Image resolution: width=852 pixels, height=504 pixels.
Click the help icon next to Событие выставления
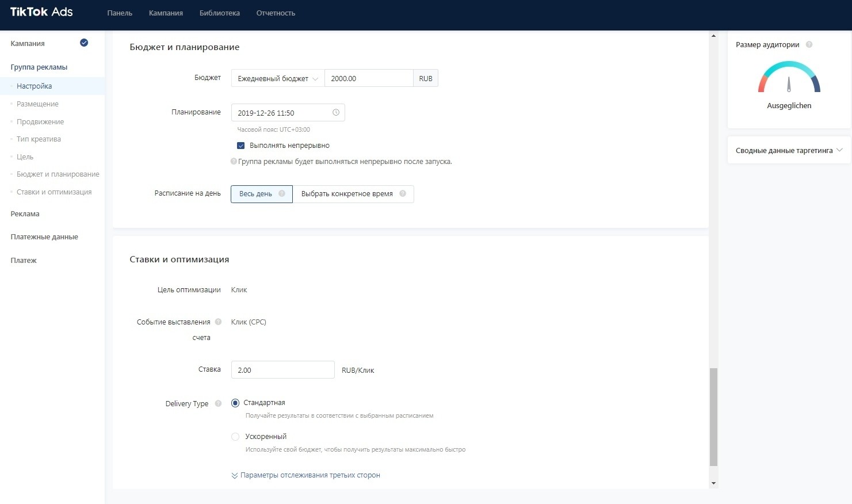tap(218, 322)
